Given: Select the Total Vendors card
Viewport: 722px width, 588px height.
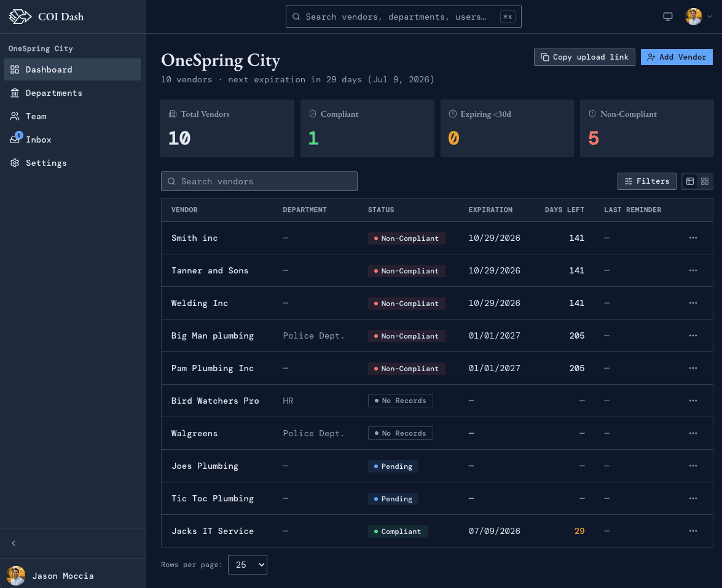Looking at the screenshot, I should click(x=227, y=128).
